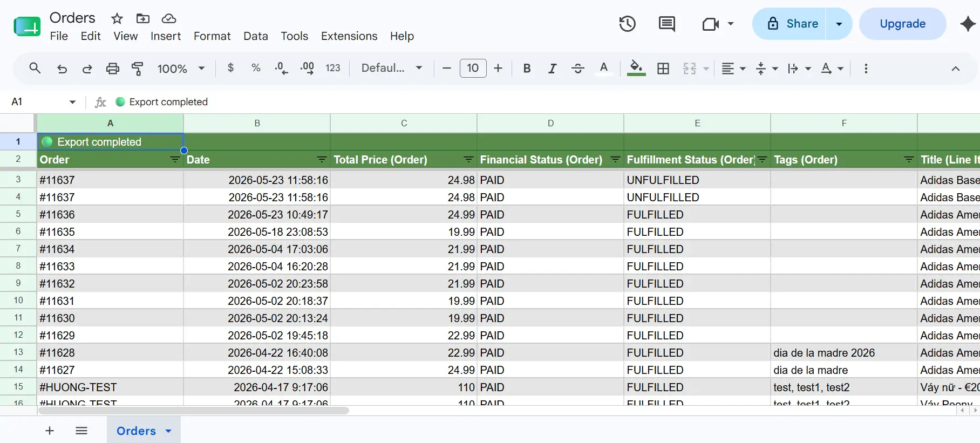Open filter for Total Price column
Image resolution: width=980 pixels, height=443 pixels.
pos(468,160)
